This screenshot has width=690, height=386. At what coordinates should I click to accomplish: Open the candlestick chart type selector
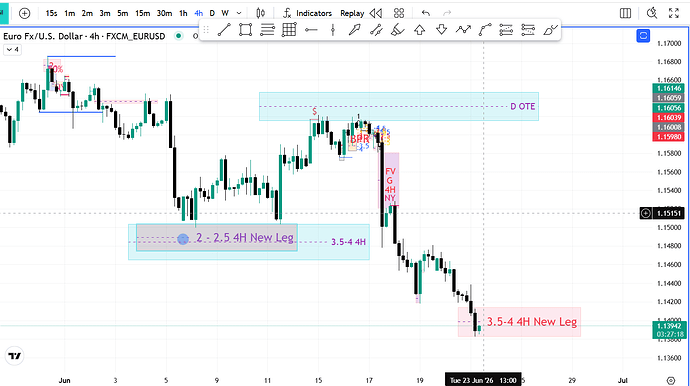coord(261,13)
